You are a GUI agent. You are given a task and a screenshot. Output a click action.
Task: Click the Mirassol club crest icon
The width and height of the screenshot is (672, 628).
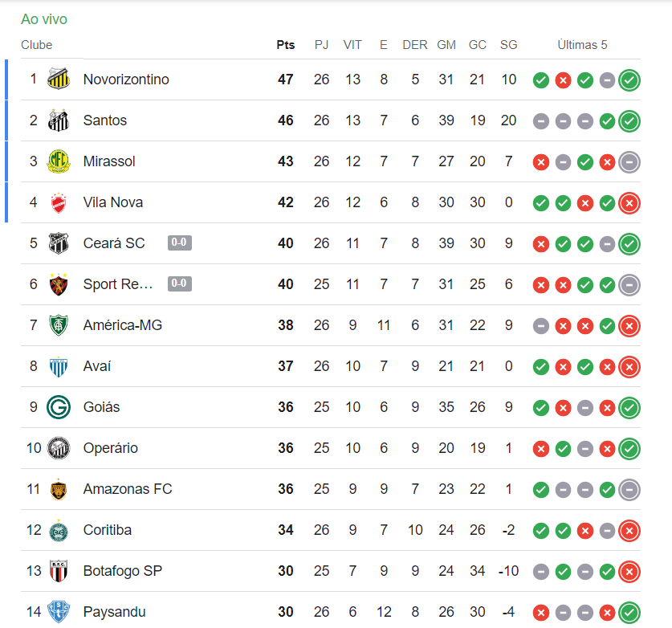pos(59,161)
